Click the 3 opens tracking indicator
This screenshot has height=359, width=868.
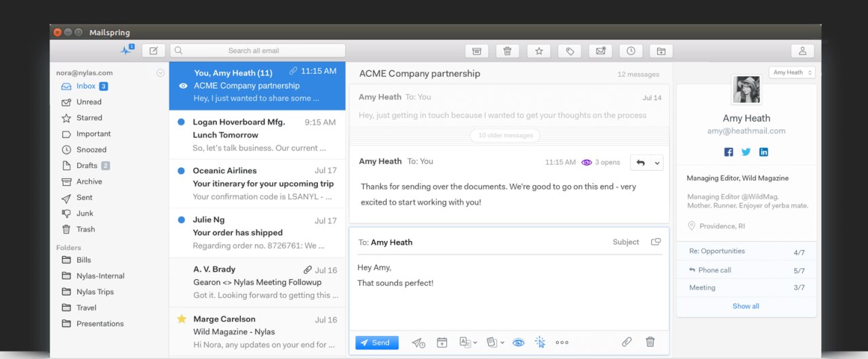point(601,163)
